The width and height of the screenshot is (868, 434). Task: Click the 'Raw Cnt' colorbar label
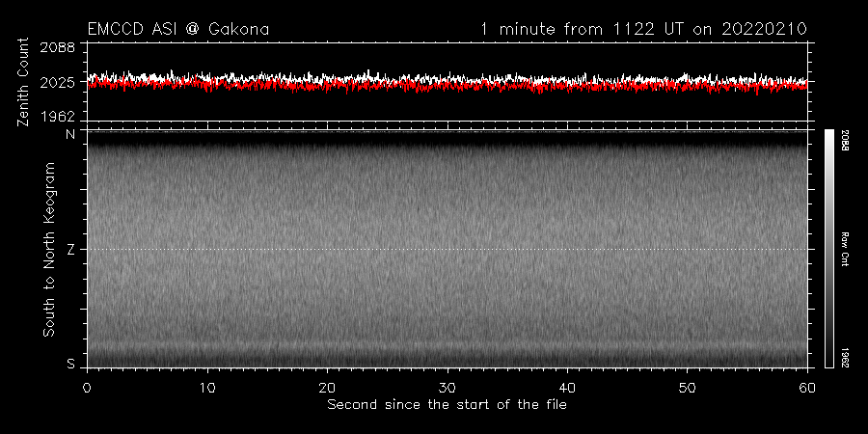click(x=845, y=249)
